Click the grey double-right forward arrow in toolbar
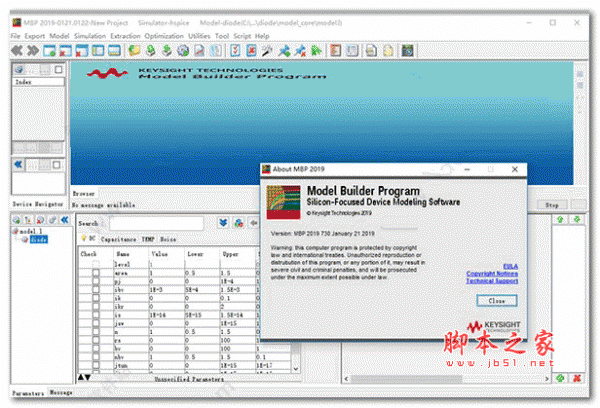Image resolution: width=600 pixels, height=408 pixels. [x=33, y=51]
